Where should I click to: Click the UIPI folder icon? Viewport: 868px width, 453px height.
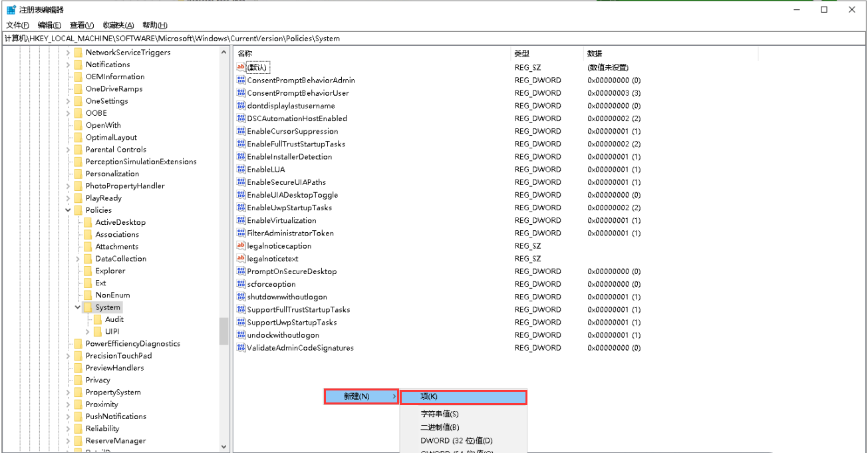click(97, 331)
